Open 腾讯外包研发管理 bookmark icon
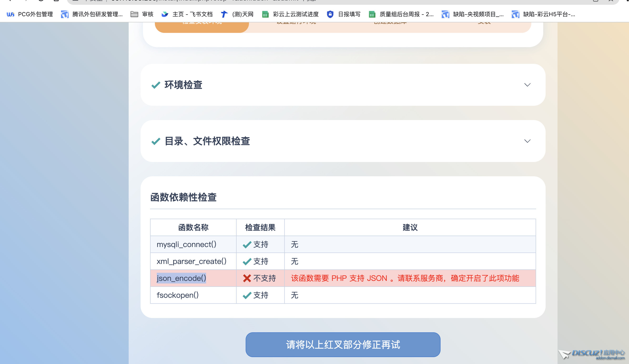 (65, 14)
